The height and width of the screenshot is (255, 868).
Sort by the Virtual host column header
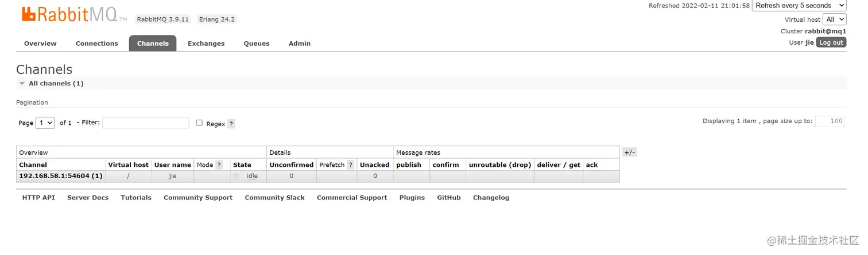coord(129,165)
